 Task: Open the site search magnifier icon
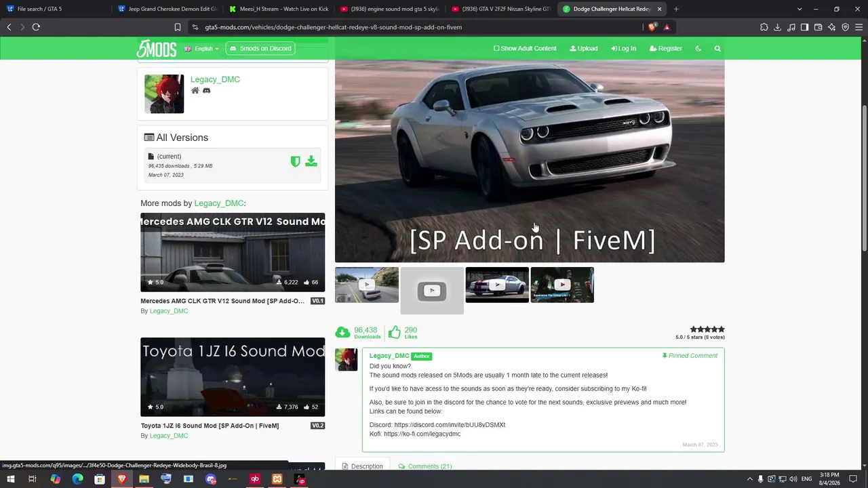(x=717, y=49)
